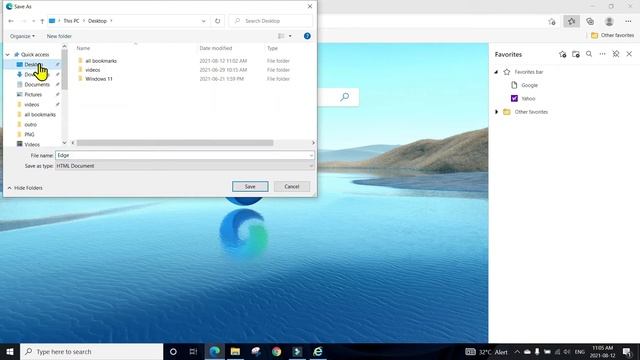Click horizontal scrollbar in file list
This screenshot has width=640, height=360.
pos(175,143)
